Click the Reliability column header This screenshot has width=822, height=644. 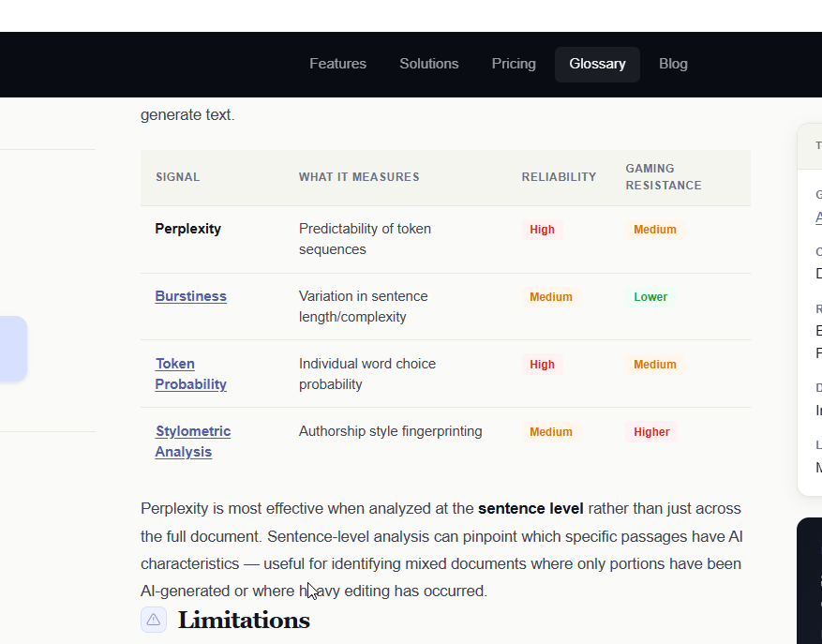559,177
